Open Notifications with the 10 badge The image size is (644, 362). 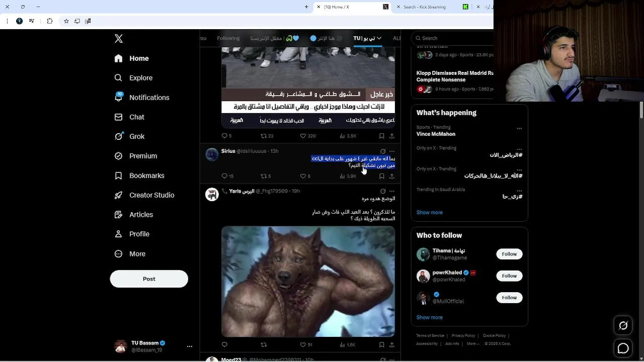[x=142, y=98]
